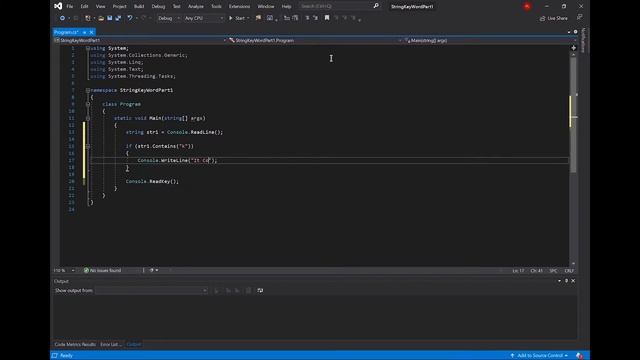The height and width of the screenshot is (360, 640).
Task: Open the Window menu
Action: [266, 7]
